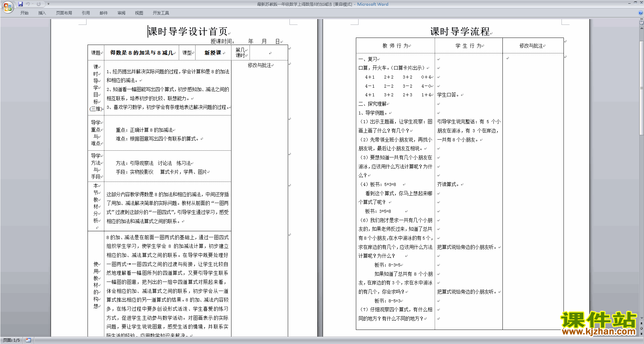The height and width of the screenshot is (344, 644).
Task: Click the 学生行为 column header
Action: (468, 46)
